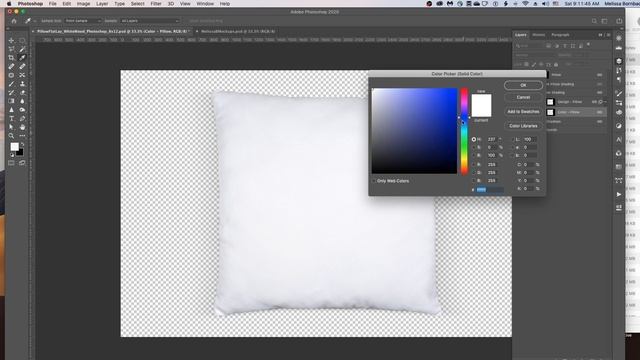This screenshot has width=640, height=360.
Task: Open the Sample All Layers dropdown
Action: pyautogui.click(x=150, y=21)
